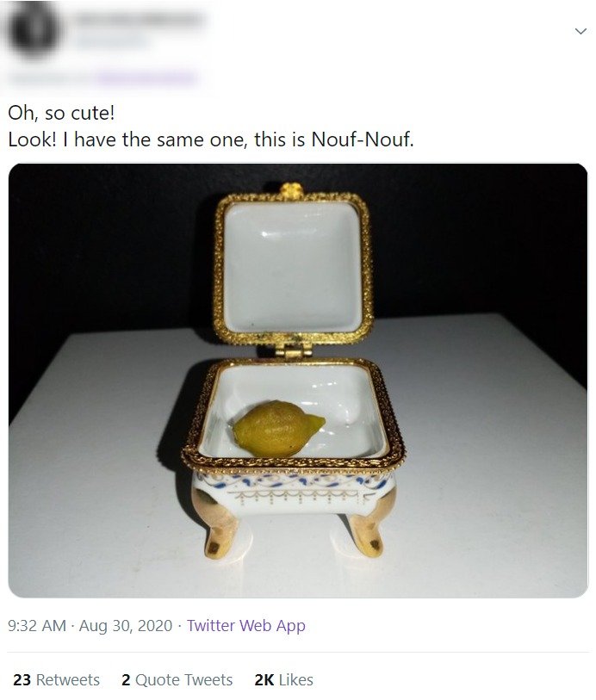View the list of 23 Retweets

[57, 679]
